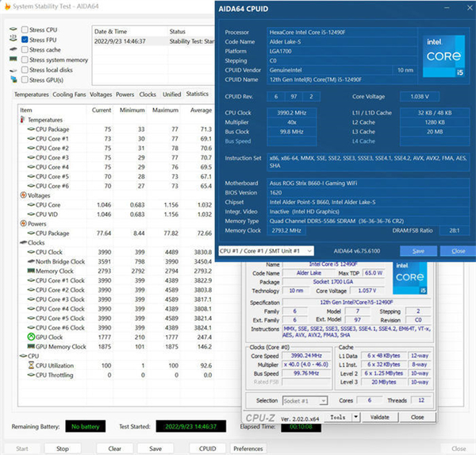Click the Memory Clock row icon

31,271
